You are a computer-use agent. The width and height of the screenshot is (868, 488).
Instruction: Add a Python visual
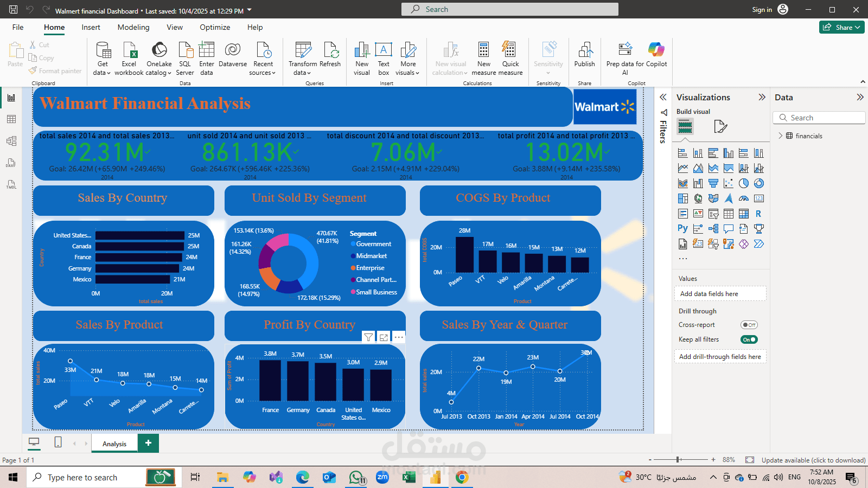pos(683,229)
